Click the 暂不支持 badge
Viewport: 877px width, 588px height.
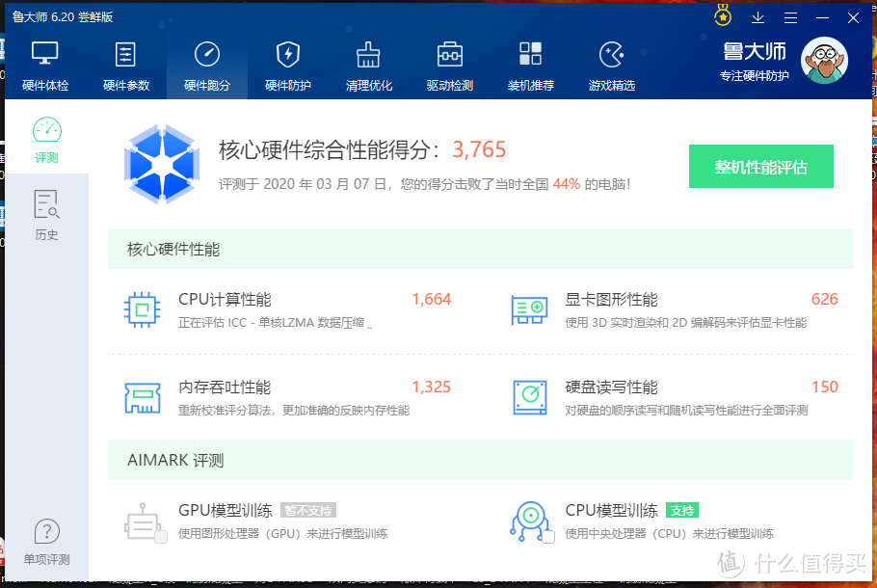click(308, 510)
